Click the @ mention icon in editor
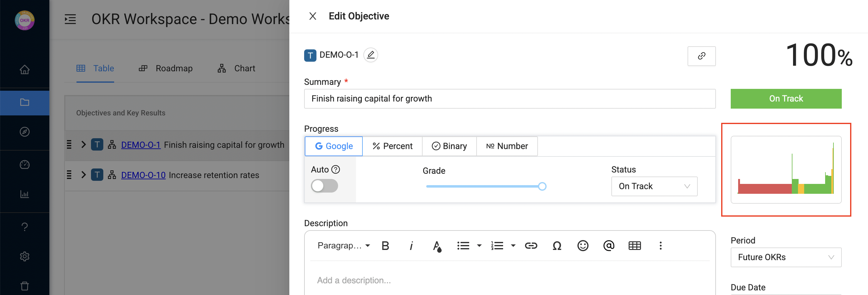The image size is (868, 295). (609, 245)
